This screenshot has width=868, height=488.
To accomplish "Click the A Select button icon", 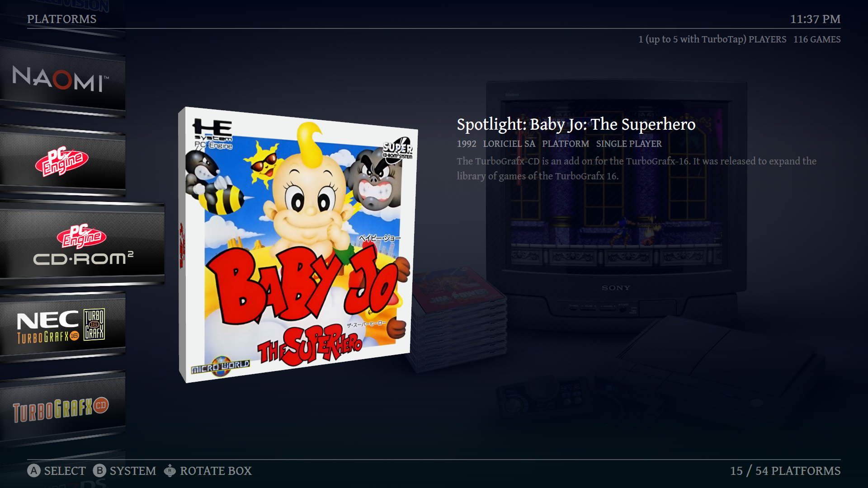I will (34, 471).
